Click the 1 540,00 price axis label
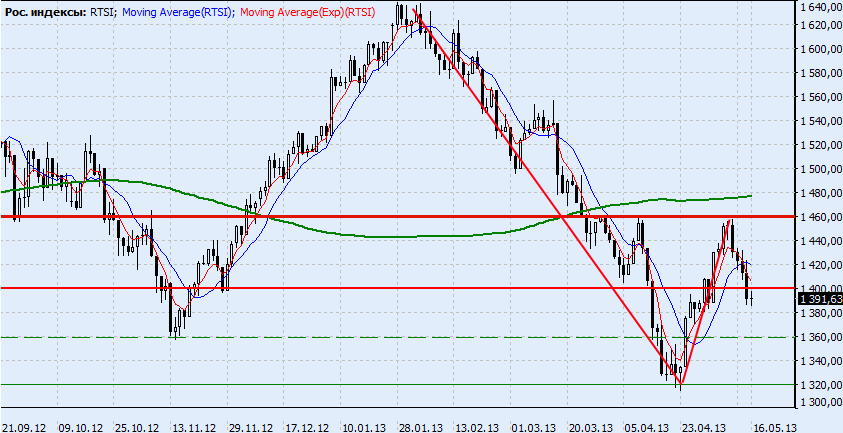 click(821, 121)
